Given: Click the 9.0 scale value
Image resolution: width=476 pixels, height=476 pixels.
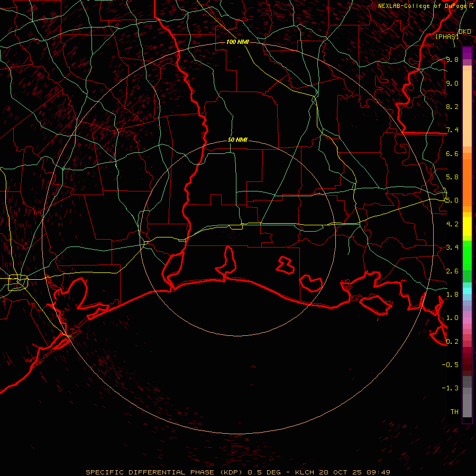Looking at the screenshot, I should pyautogui.click(x=452, y=83).
